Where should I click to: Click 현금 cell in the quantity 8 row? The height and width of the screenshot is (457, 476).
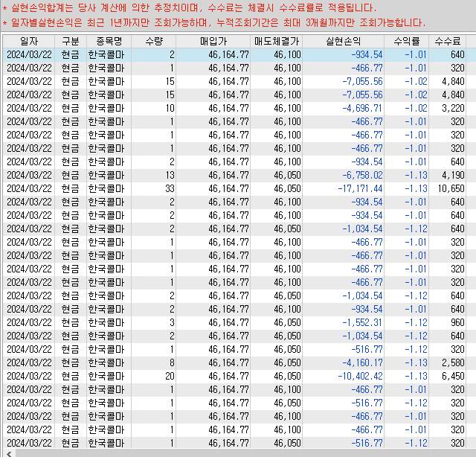71,362
